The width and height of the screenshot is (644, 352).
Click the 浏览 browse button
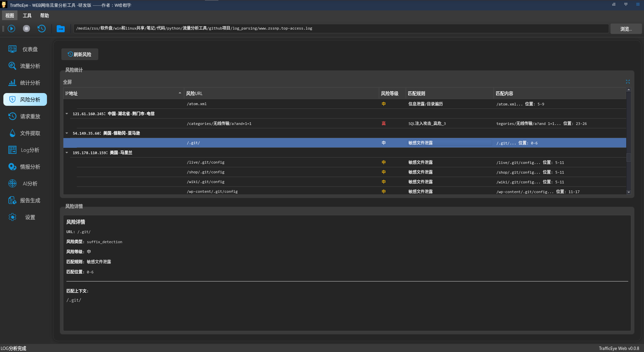(626, 29)
